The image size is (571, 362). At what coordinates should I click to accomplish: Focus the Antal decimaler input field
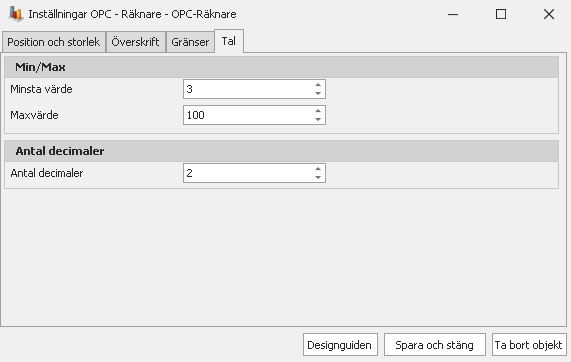248,173
